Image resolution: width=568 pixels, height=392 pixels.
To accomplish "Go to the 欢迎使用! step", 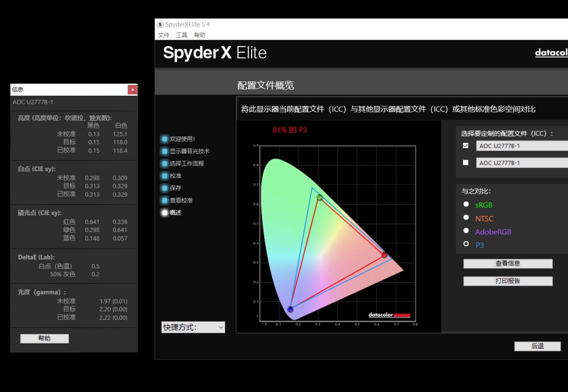I will [182, 139].
